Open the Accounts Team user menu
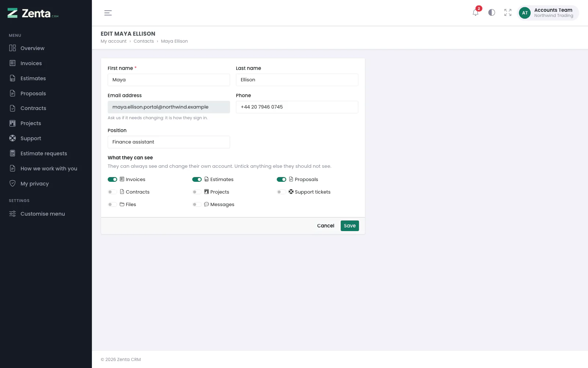Screen dimensions: 588x368 click(548, 13)
